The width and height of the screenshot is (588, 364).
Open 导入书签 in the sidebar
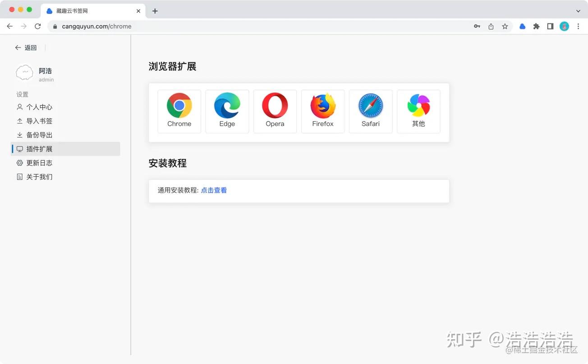tap(65, 121)
